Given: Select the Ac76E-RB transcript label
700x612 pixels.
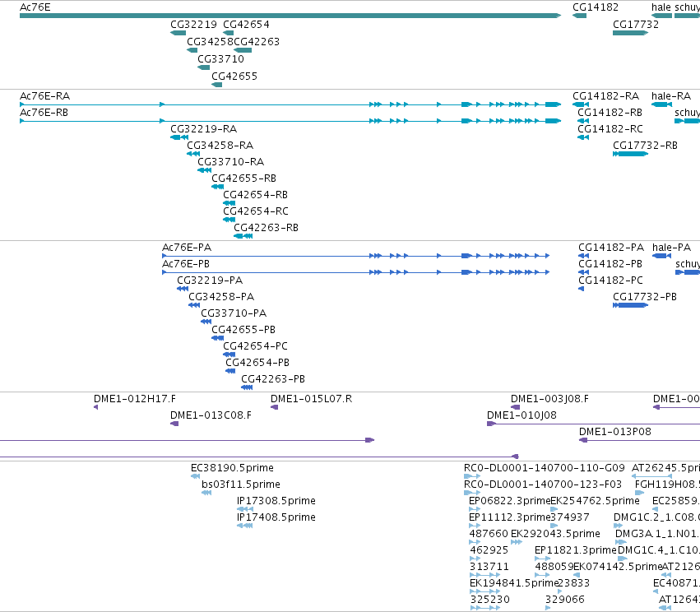Looking at the screenshot, I should coord(44,113).
